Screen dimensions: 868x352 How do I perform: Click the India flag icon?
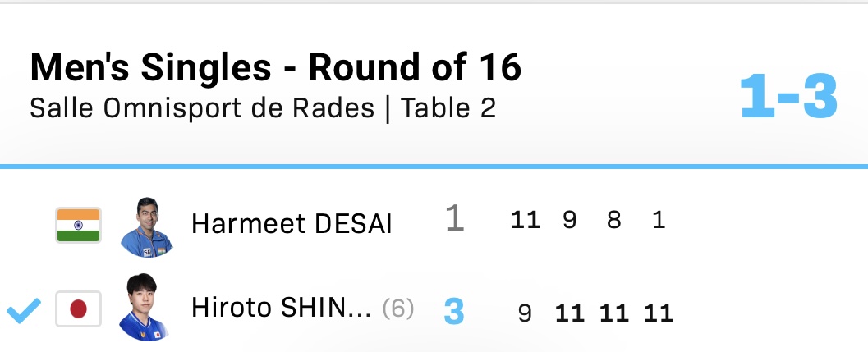tap(78, 225)
